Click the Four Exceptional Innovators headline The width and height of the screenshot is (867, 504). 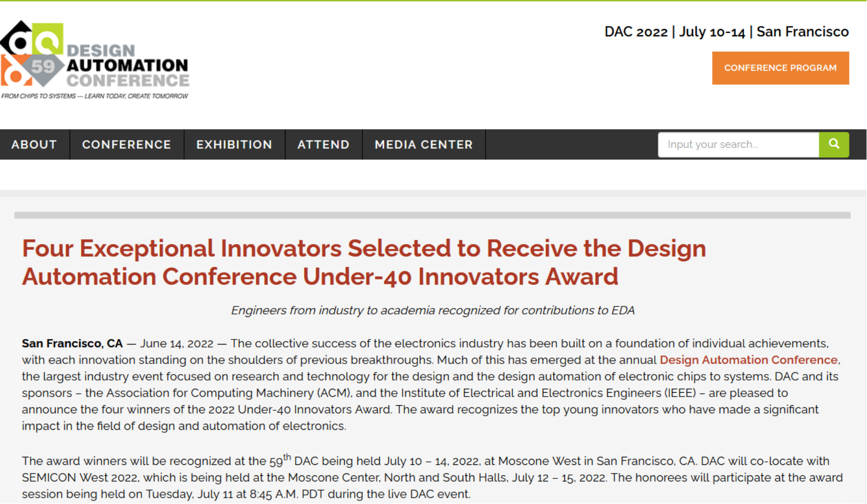point(363,262)
